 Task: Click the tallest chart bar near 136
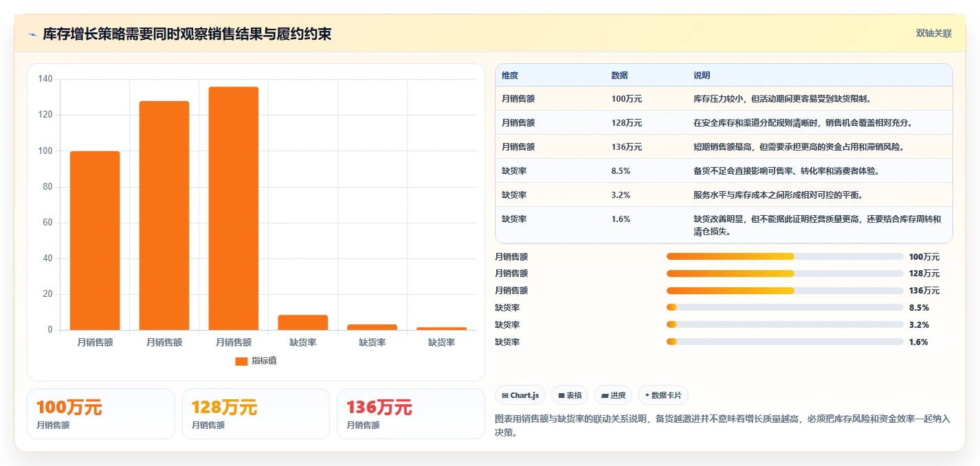pyautogui.click(x=234, y=208)
